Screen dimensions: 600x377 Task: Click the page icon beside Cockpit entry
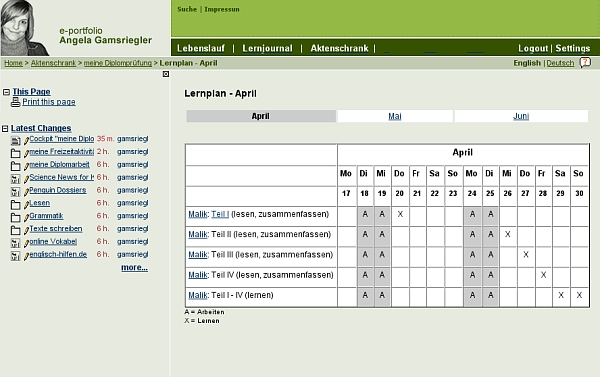[x=15, y=140]
